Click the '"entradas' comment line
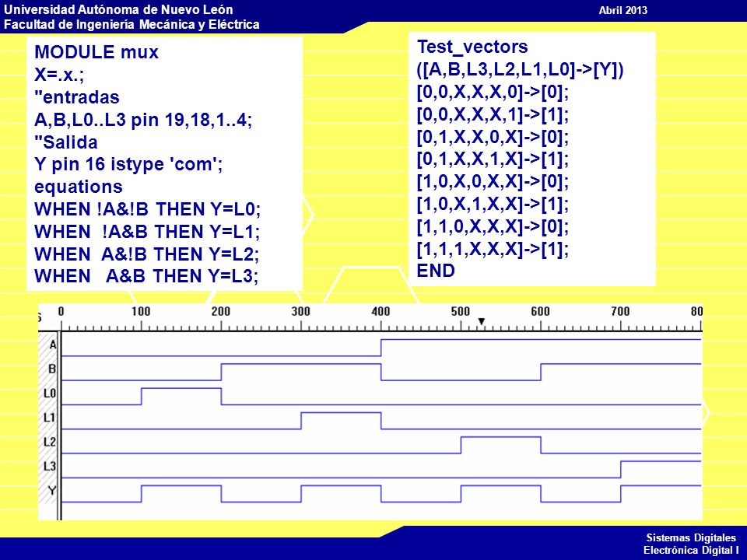The height and width of the screenshot is (560, 747). tap(77, 97)
